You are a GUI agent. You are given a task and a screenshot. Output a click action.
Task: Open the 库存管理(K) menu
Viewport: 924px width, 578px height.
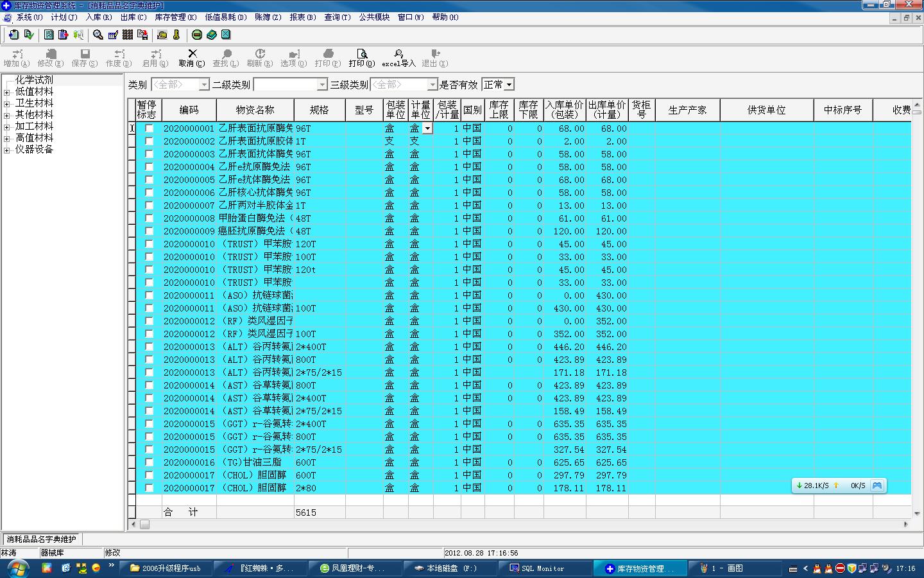[175, 17]
